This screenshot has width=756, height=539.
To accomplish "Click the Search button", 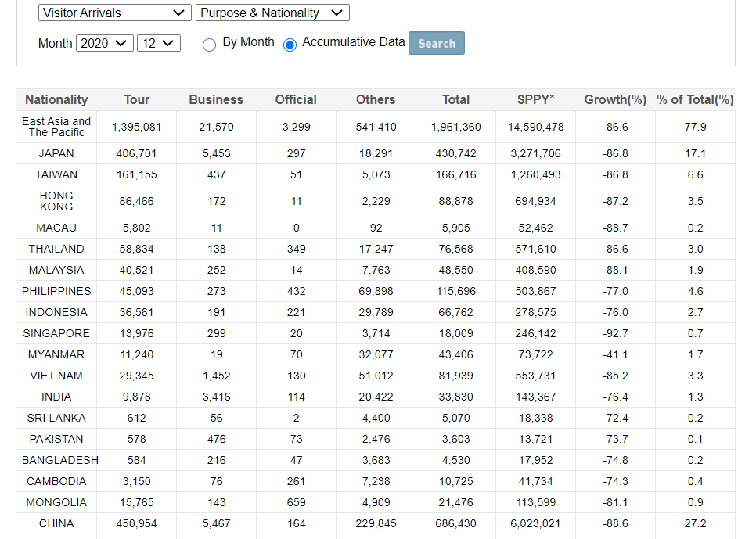I will tap(437, 43).
